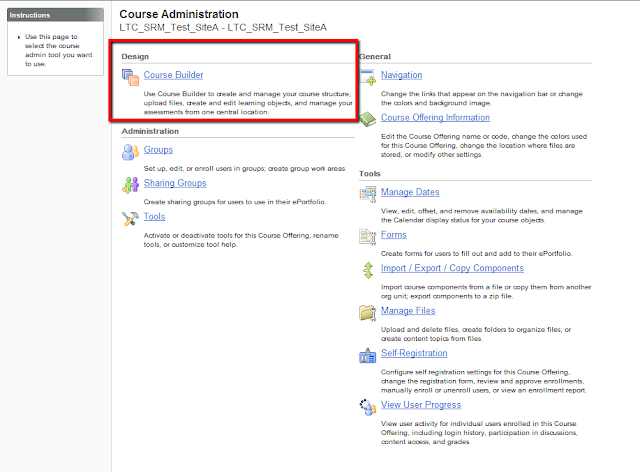Screen dimensions: 640x472
Task: Open Import / Export / Copy Components link
Action: coord(452,268)
